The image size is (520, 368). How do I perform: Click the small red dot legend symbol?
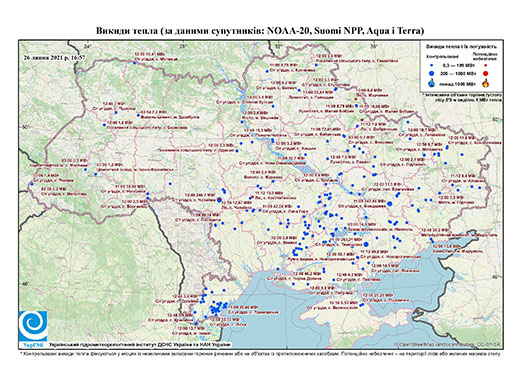click(486, 66)
